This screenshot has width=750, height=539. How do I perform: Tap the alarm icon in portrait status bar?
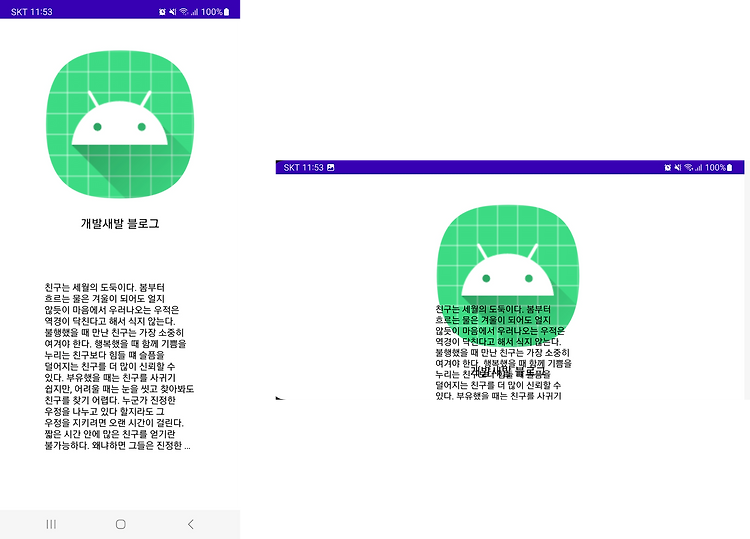click(162, 12)
